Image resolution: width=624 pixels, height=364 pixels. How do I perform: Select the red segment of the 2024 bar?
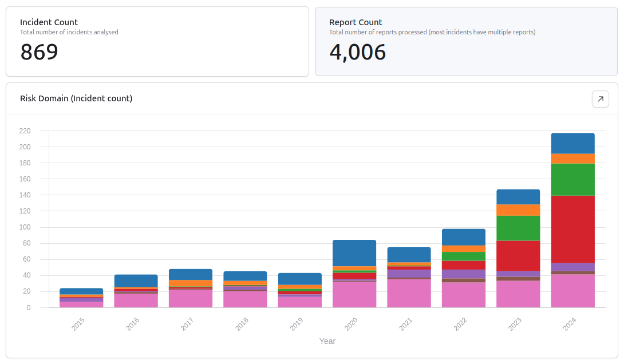tap(572, 229)
